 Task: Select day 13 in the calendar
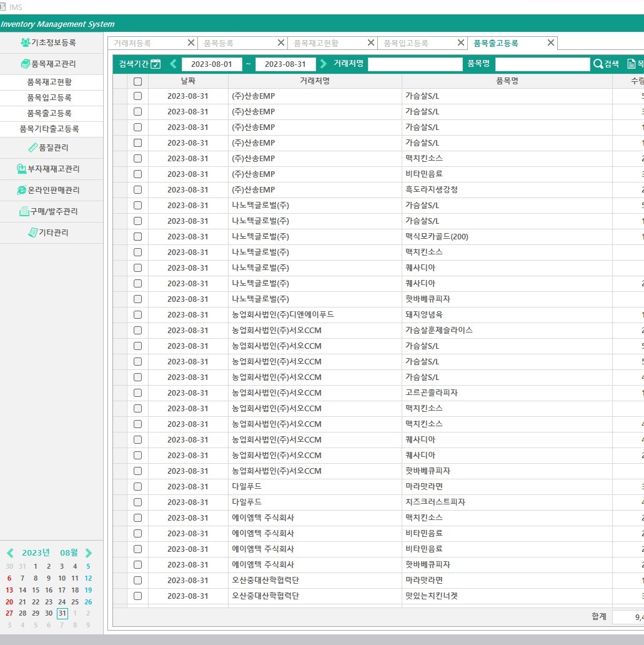(9, 590)
